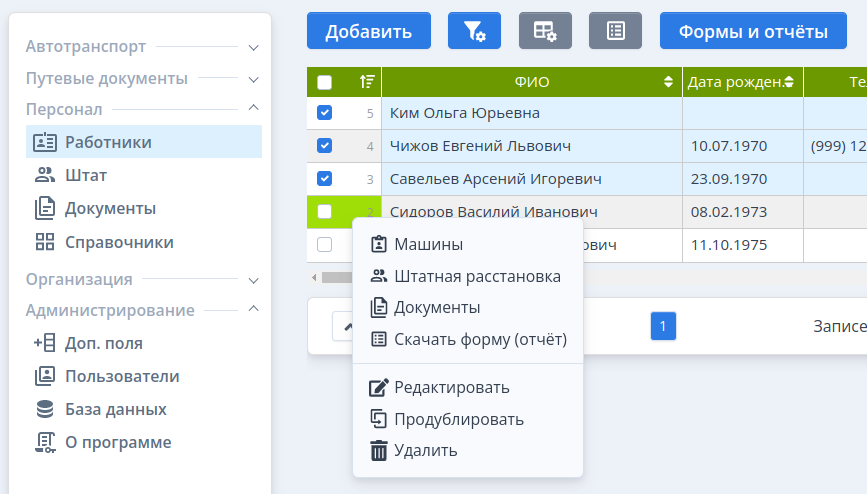
Task: Open the Формы и отчёты button
Action: tap(753, 31)
